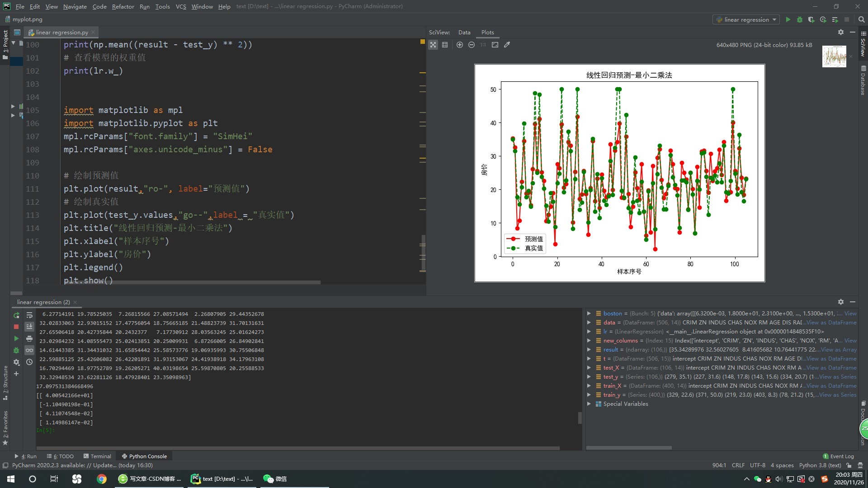Zoom in on the SciView plot
This screenshot has height=488, width=868.
coord(460,45)
